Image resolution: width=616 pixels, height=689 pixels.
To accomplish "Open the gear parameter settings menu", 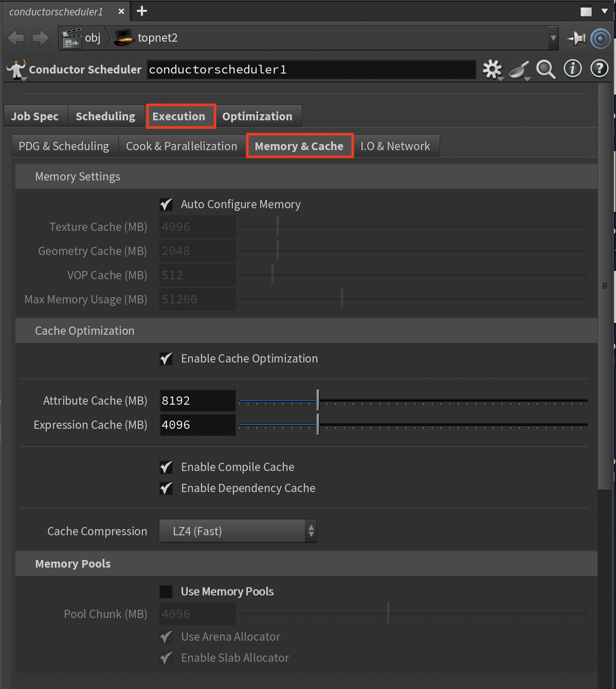I will tap(493, 69).
